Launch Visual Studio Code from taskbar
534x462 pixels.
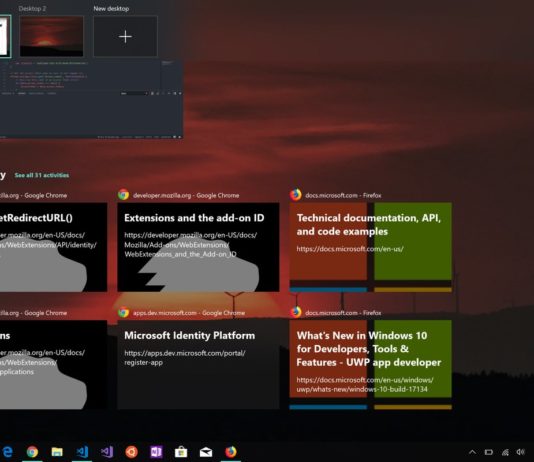82,452
